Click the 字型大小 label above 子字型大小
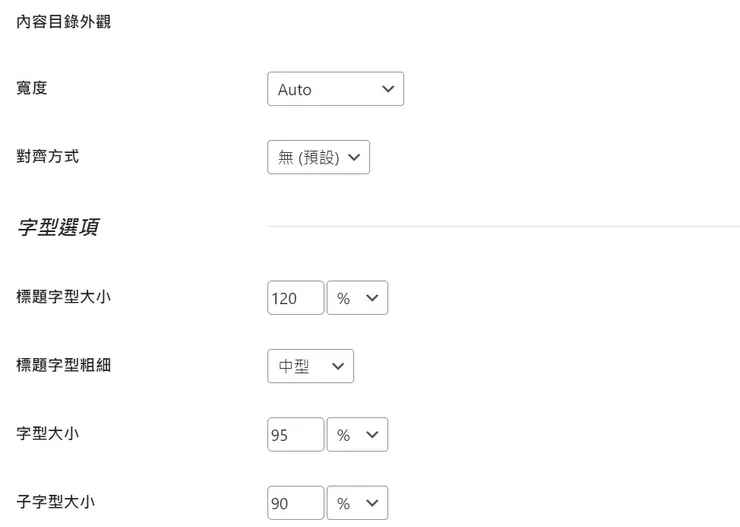Viewport: 740px width, 527px height. click(48, 434)
